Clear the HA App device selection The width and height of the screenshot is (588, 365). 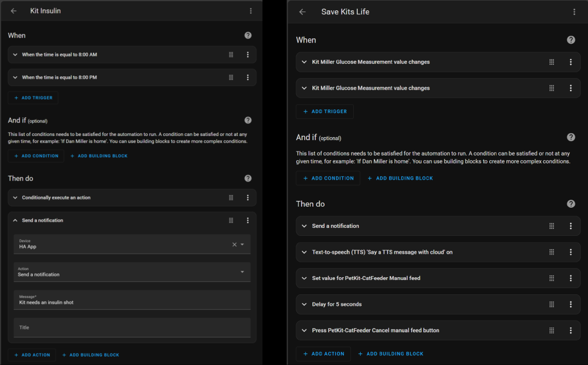tap(234, 244)
